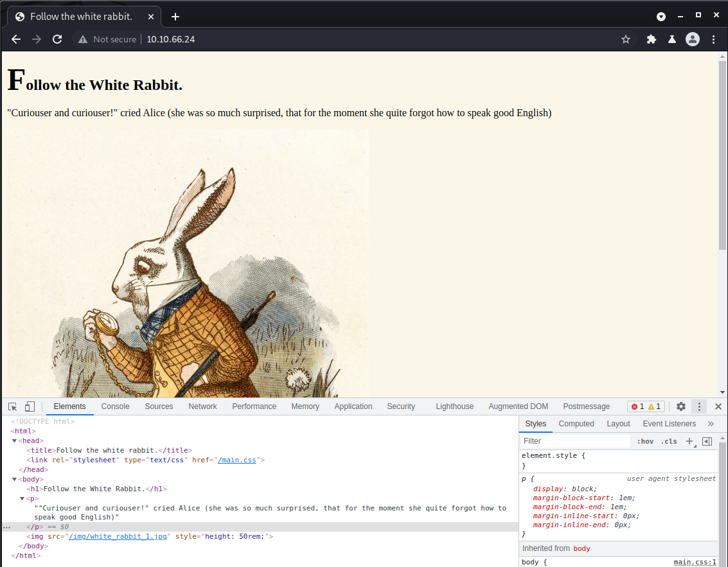Reload the current page
728x567 pixels.
point(57,39)
